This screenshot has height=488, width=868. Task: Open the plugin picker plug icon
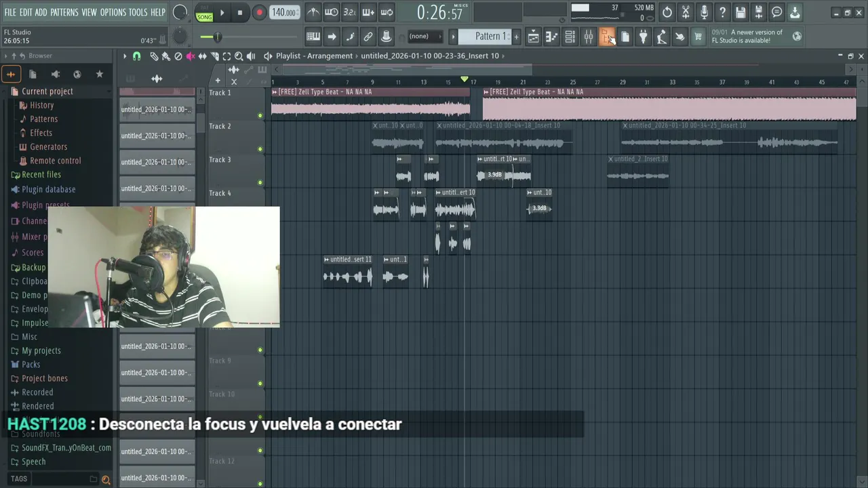tap(644, 37)
